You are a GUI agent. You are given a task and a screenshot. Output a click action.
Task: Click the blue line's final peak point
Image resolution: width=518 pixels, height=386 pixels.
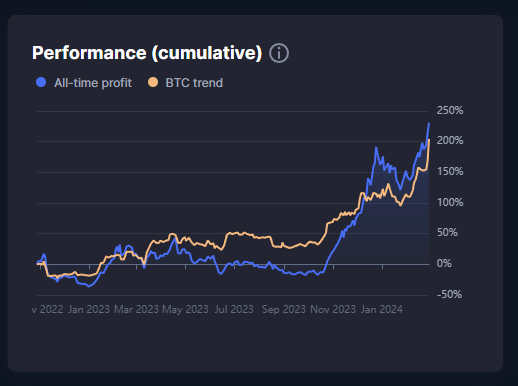429,124
